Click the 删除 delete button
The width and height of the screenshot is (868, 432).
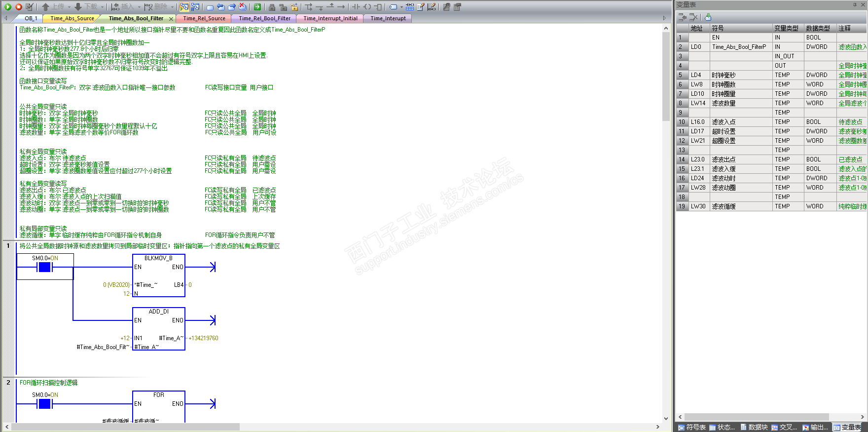pyautogui.click(x=156, y=7)
